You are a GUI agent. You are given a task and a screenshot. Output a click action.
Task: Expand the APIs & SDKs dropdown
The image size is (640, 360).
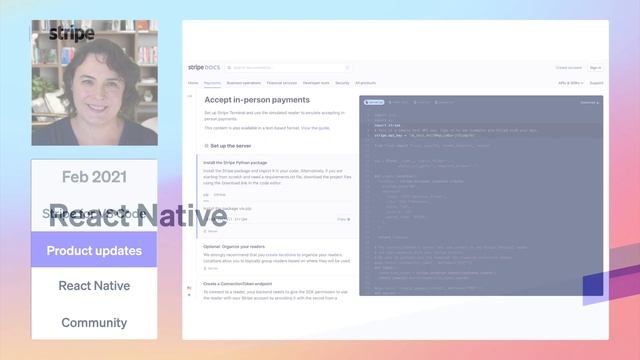pyautogui.click(x=571, y=83)
